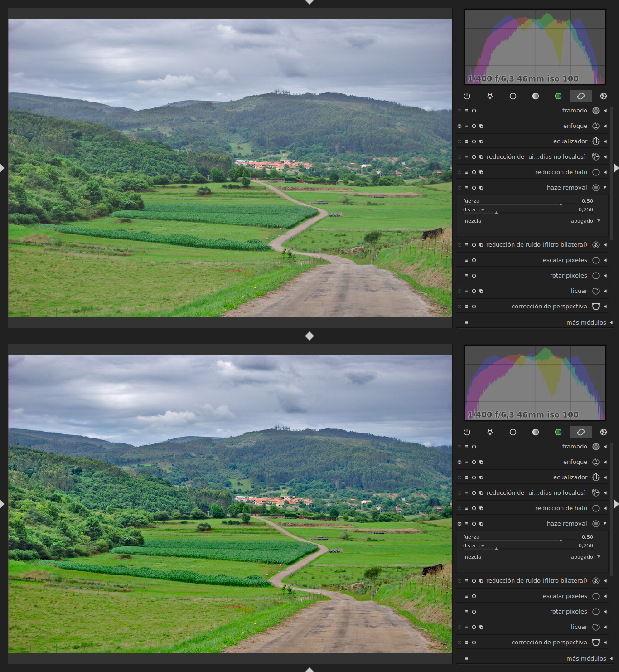The image size is (619, 672).
Task: Disable haze removal in the lower panel
Action: click(x=459, y=524)
